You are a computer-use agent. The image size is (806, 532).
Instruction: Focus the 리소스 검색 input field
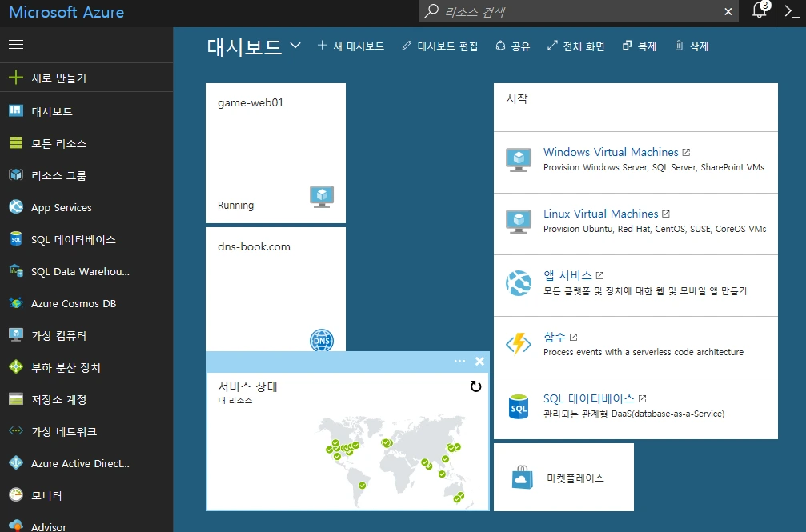pyautogui.click(x=578, y=11)
